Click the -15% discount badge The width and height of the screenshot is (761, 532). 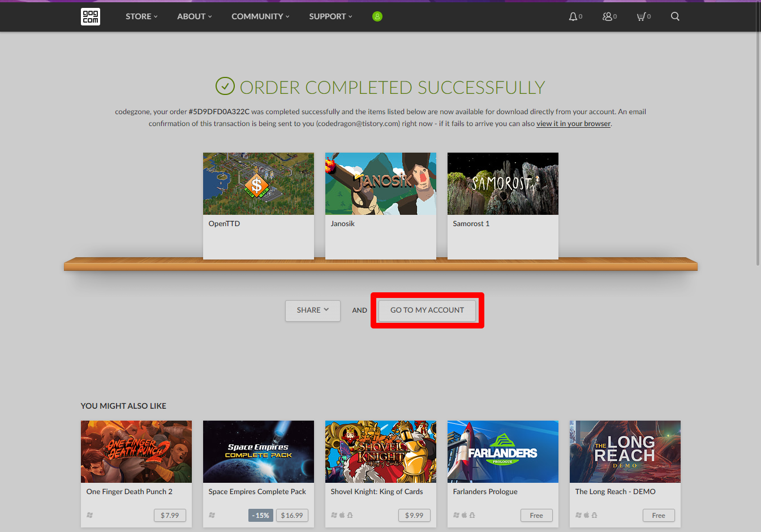(x=261, y=515)
